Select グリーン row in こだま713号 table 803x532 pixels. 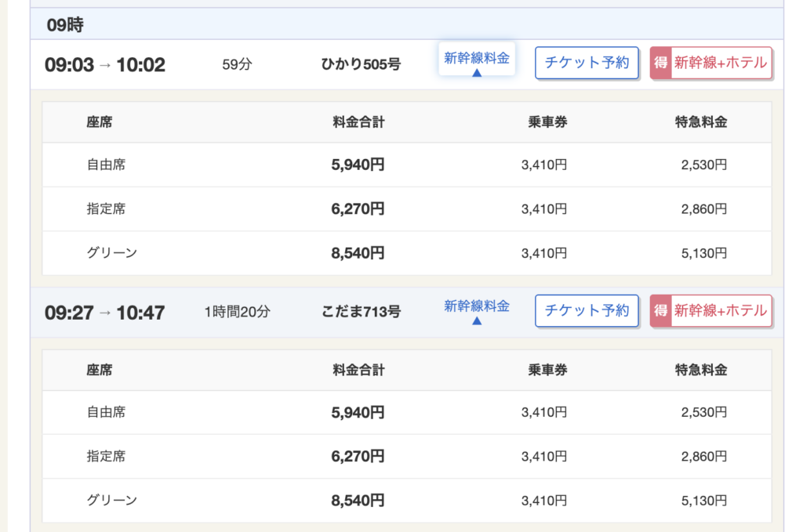pyautogui.click(x=407, y=501)
